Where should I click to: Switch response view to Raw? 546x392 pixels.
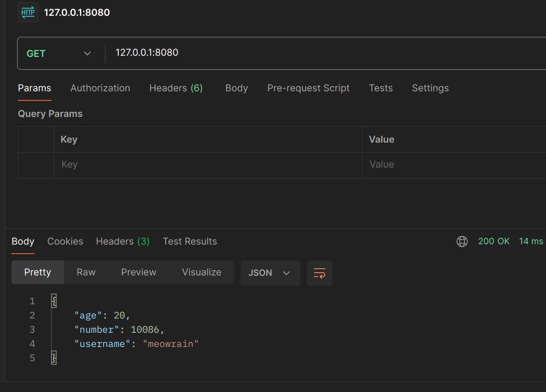86,272
